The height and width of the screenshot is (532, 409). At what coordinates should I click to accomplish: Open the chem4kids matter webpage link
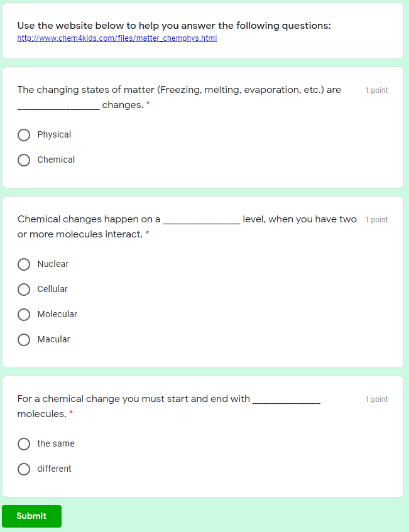(x=117, y=38)
